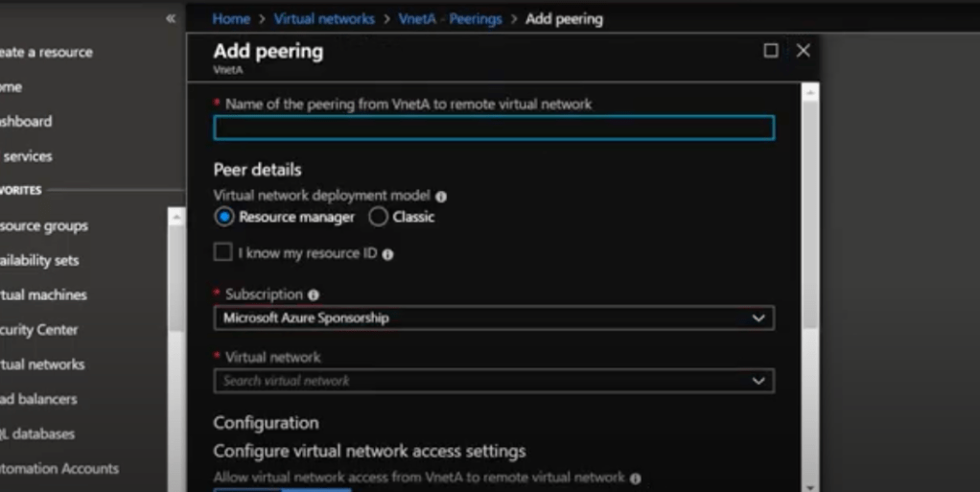Click info icon next to resource ID
The height and width of the screenshot is (492, 980).
coord(388,254)
